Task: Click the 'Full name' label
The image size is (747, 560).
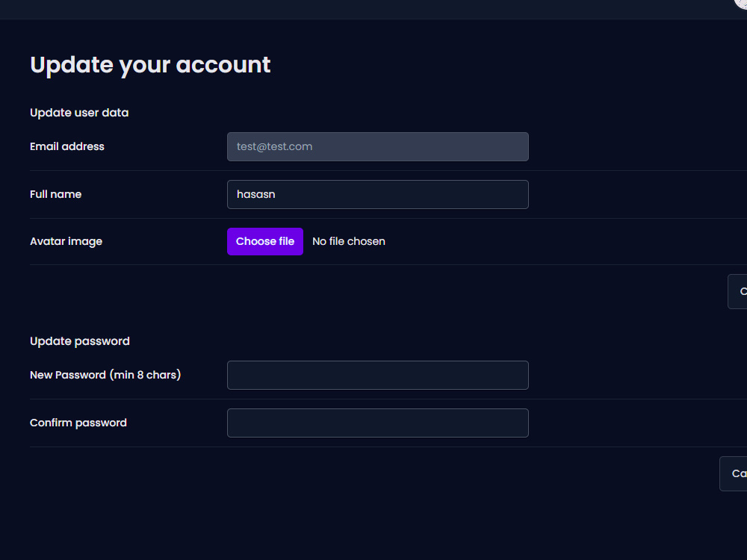Action: [x=56, y=194]
